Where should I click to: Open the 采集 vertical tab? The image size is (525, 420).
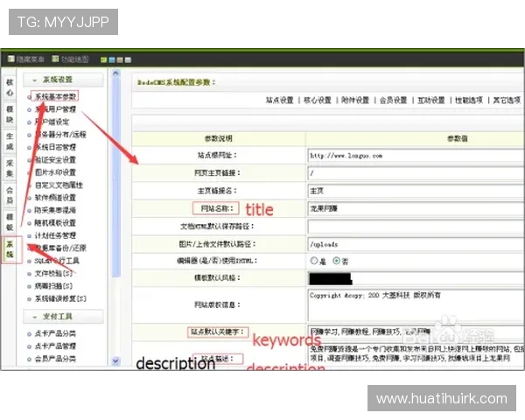pyautogui.click(x=10, y=167)
